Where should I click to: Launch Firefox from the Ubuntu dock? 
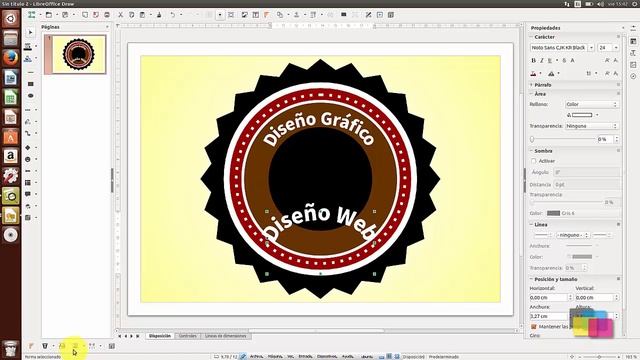[x=11, y=58]
